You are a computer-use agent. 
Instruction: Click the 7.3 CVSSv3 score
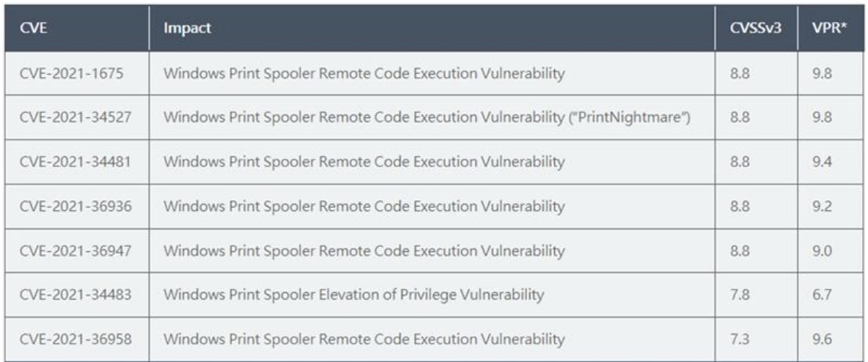coord(740,339)
